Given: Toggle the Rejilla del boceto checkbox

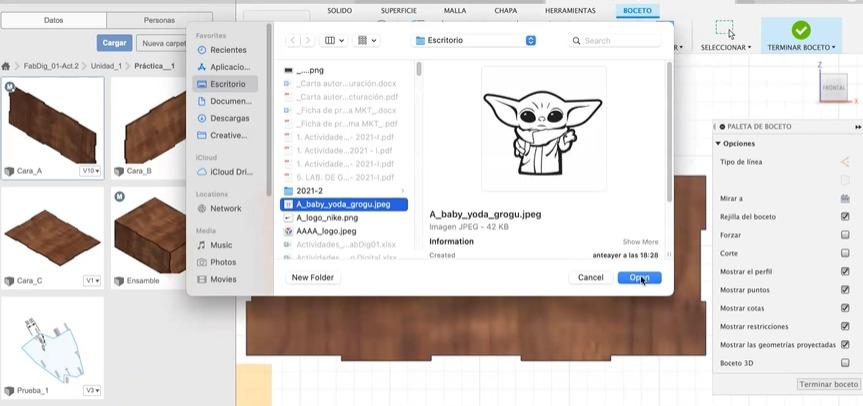Looking at the screenshot, I should (x=845, y=217).
